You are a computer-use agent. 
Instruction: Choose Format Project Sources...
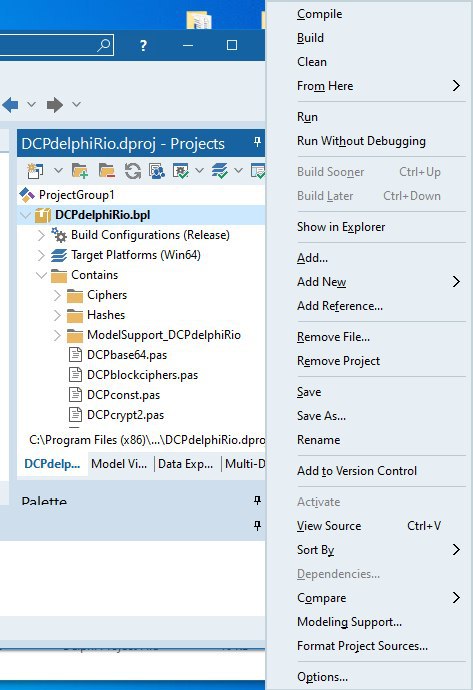[362, 646]
